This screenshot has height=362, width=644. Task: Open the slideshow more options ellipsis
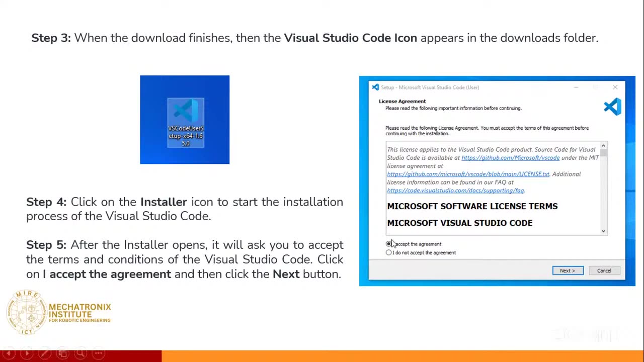99,353
